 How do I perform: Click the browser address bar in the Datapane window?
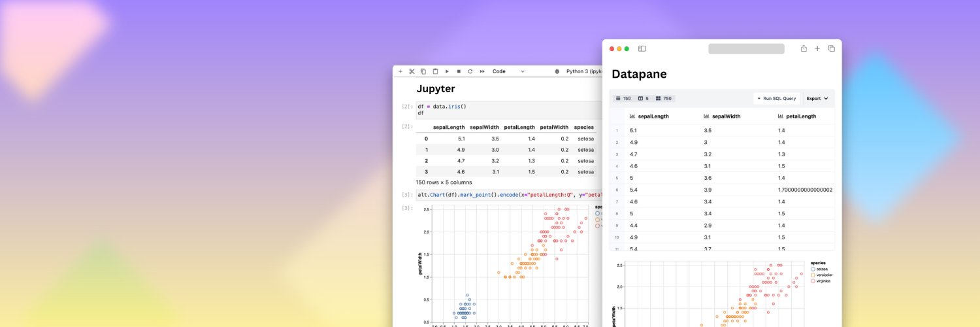(746, 48)
